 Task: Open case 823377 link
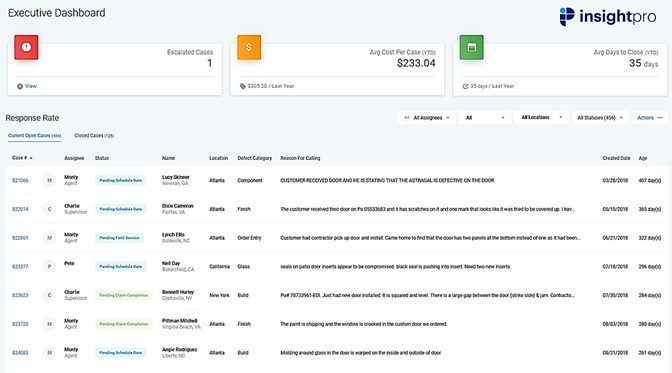point(20,267)
